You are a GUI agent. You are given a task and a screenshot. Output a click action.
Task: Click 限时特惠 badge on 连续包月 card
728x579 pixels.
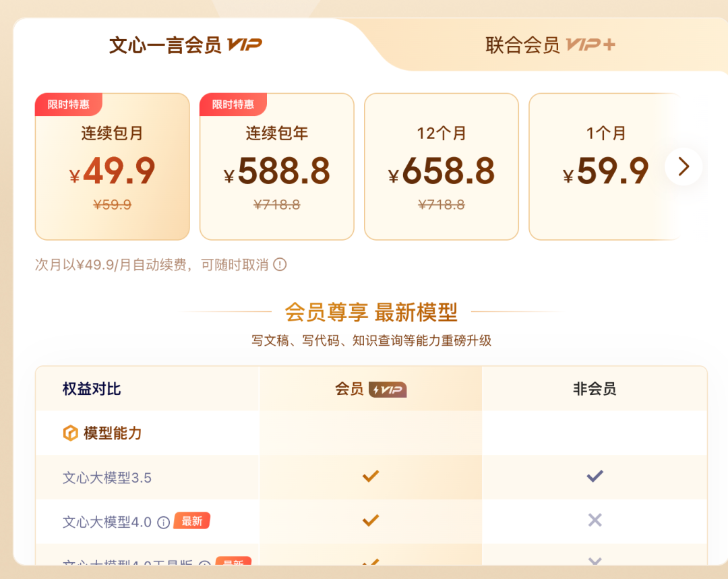pos(68,104)
